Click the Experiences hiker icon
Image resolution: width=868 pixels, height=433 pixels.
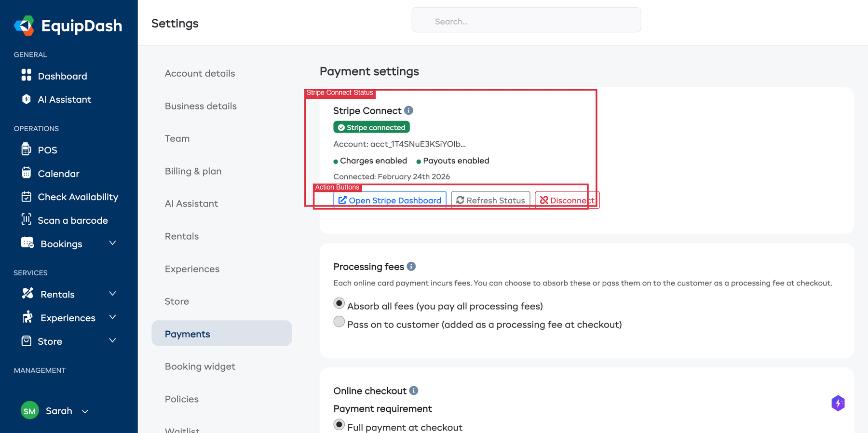(x=27, y=317)
